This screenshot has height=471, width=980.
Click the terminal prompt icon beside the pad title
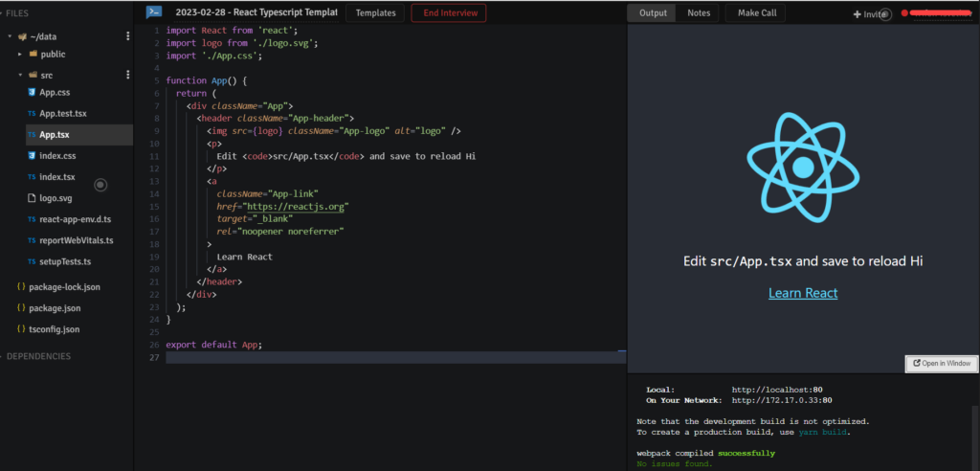pos(154,11)
